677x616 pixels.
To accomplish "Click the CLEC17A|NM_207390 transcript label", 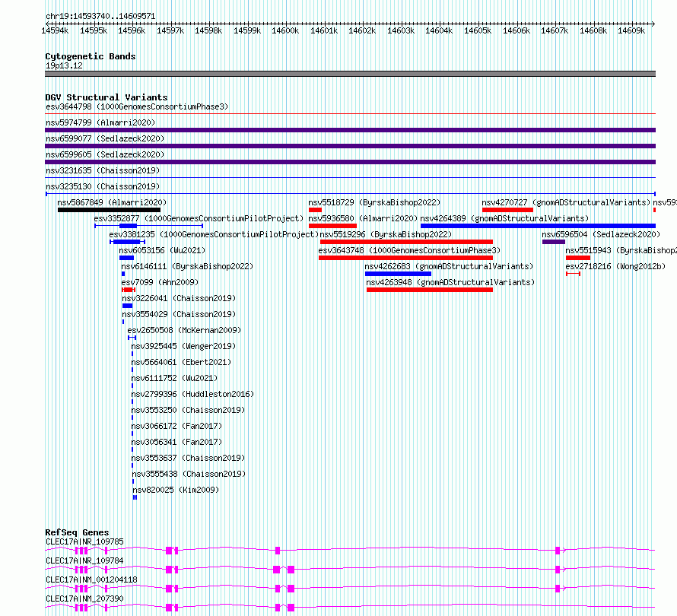I will pyautogui.click(x=84, y=599).
